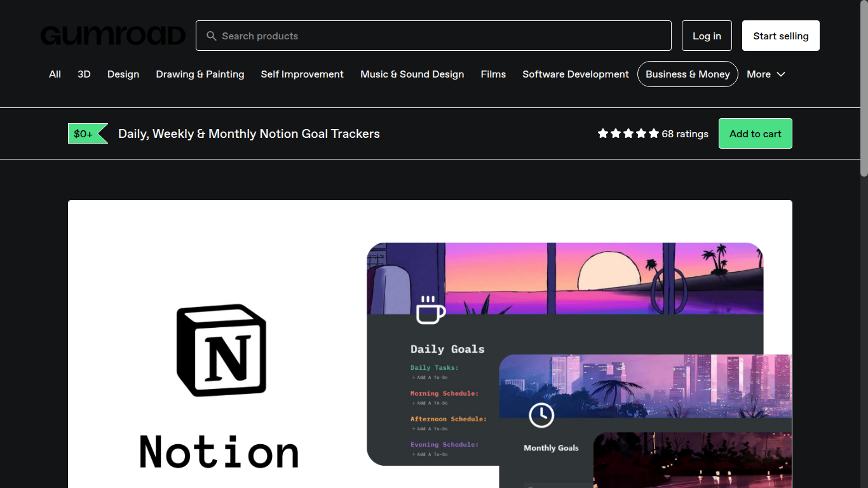This screenshot has height=488, width=868.
Task: Click the page vertical scrollbar thumb
Action: [864, 88]
